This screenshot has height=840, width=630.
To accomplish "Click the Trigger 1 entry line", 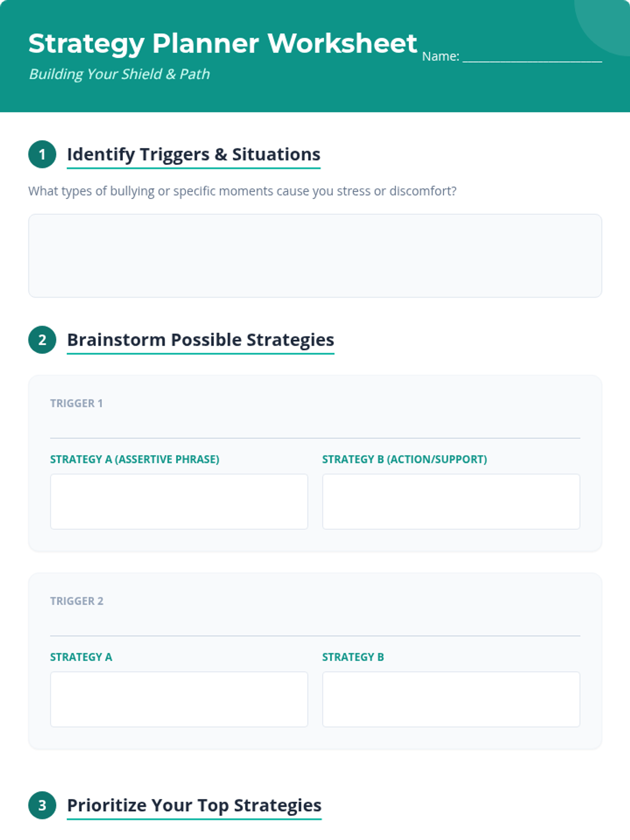I will (x=315, y=428).
